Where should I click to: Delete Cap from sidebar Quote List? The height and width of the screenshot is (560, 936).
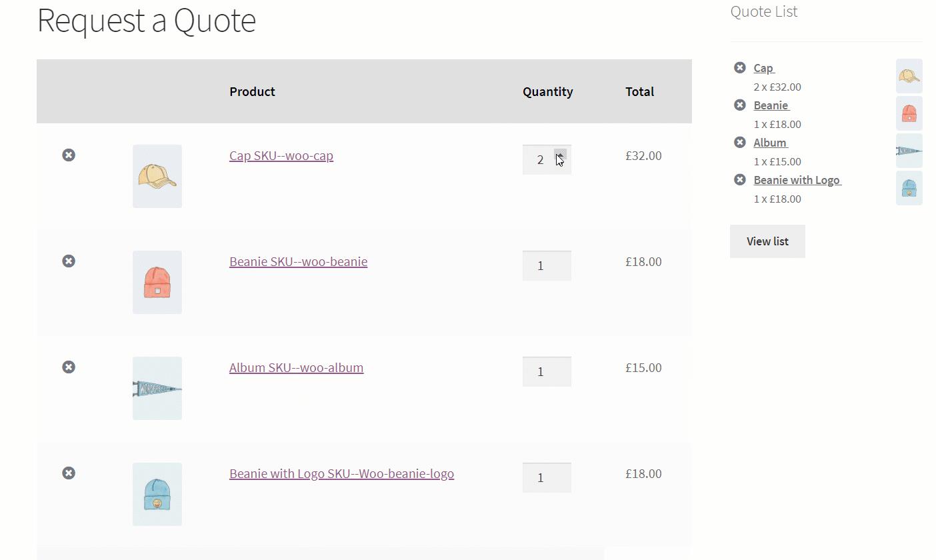740,67
